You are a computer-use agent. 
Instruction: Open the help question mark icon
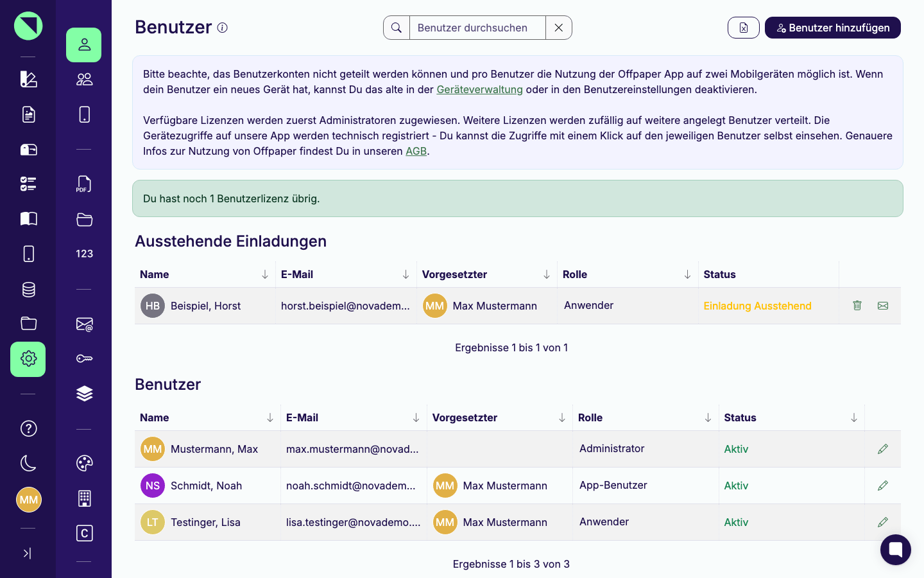click(x=28, y=428)
